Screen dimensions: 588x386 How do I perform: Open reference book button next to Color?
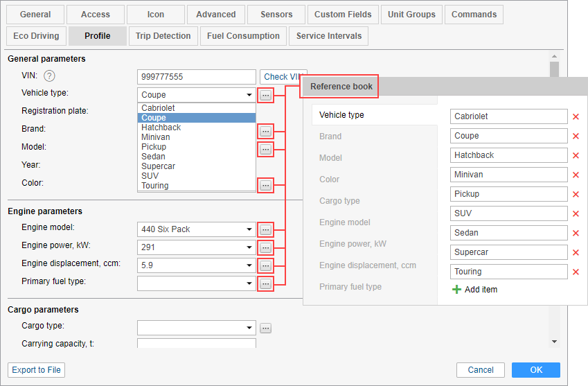(265, 185)
